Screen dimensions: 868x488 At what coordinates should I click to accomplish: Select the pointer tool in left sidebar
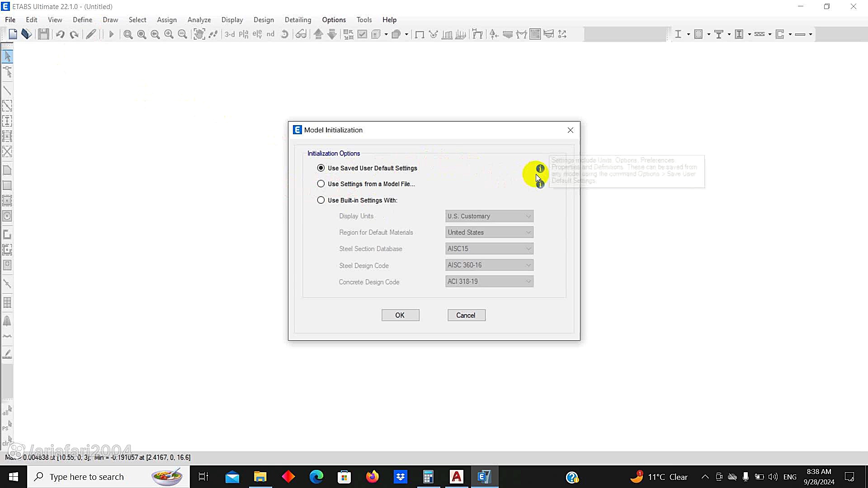coord(7,56)
